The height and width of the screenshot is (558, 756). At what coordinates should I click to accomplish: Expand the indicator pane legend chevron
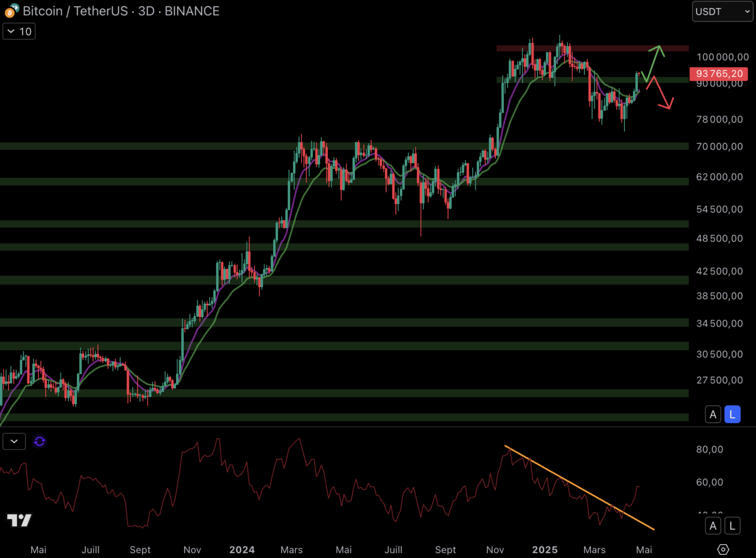14,441
